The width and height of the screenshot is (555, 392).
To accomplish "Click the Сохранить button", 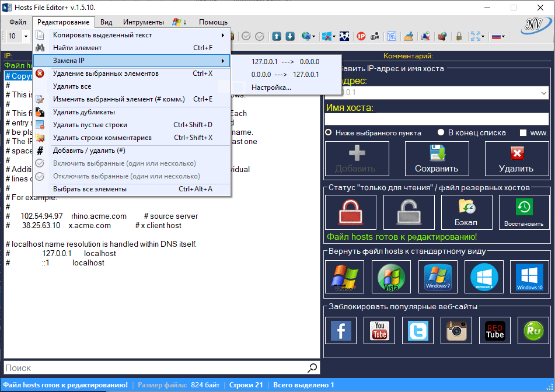I will (437, 159).
